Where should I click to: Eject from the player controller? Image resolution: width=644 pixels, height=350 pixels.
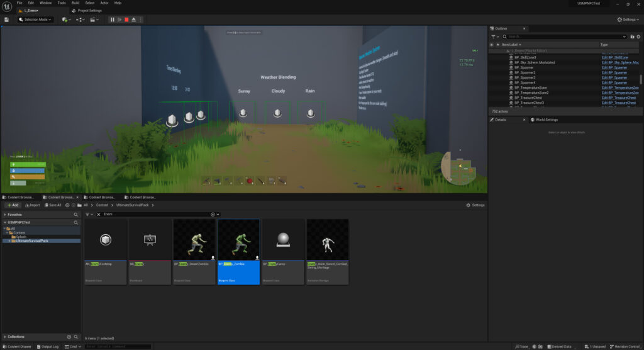pos(133,20)
